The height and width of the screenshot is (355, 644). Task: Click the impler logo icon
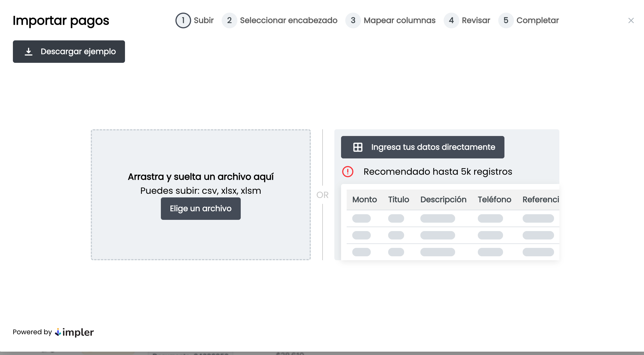(58, 332)
